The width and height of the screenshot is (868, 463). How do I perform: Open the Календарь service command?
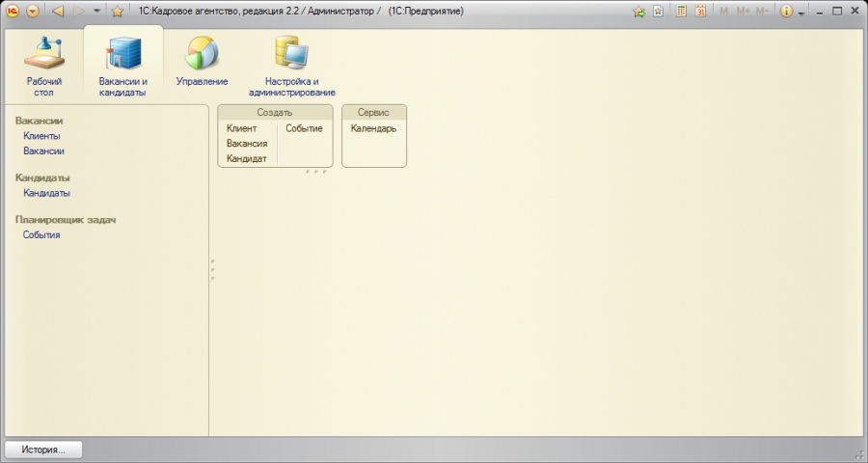(x=373, y=128)
